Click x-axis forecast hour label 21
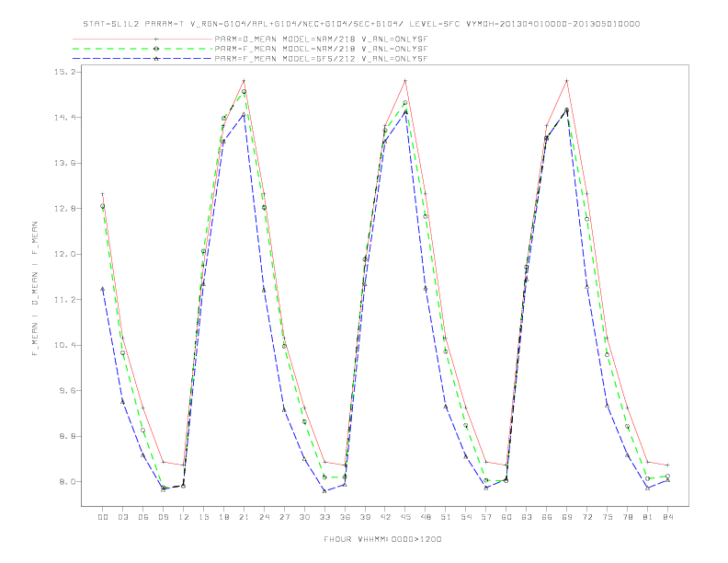 click(x=244, y=517)
